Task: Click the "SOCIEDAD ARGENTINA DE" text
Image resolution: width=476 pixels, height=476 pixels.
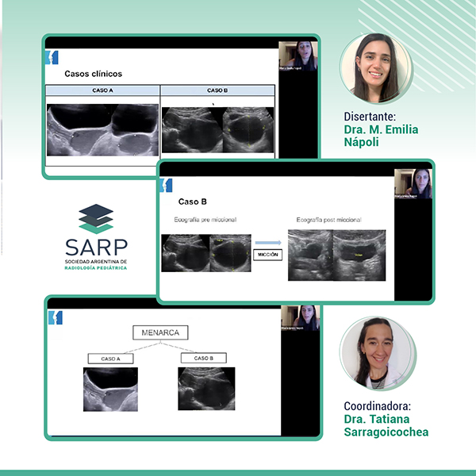Action: coord(96,262)
